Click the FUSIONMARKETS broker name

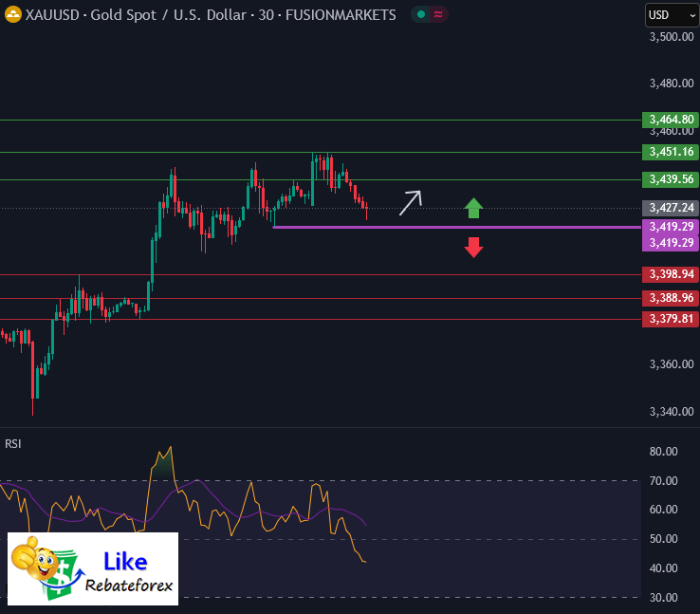pyautogui.click(x=341, y=15)
